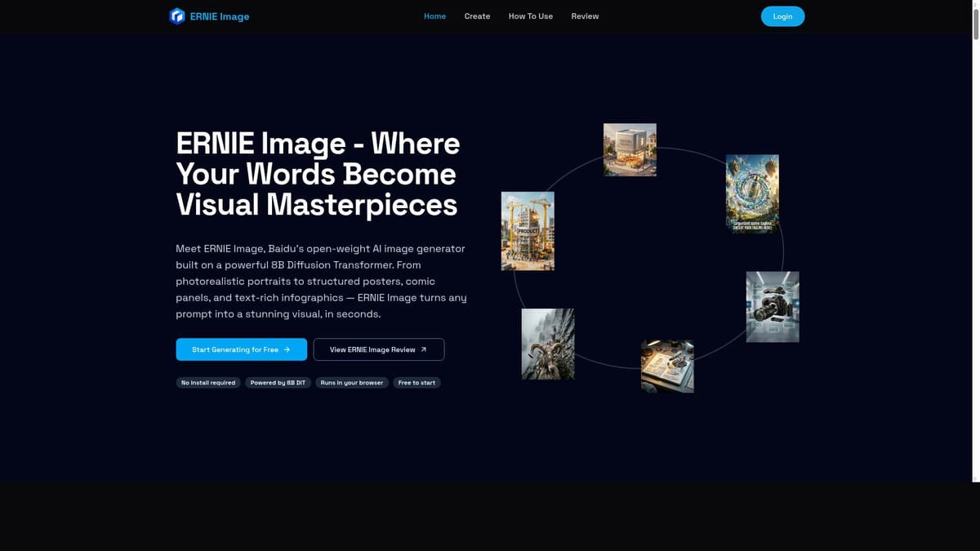
Task: View the colorful fantasy poster thumbnail
Action: [752, 193]
